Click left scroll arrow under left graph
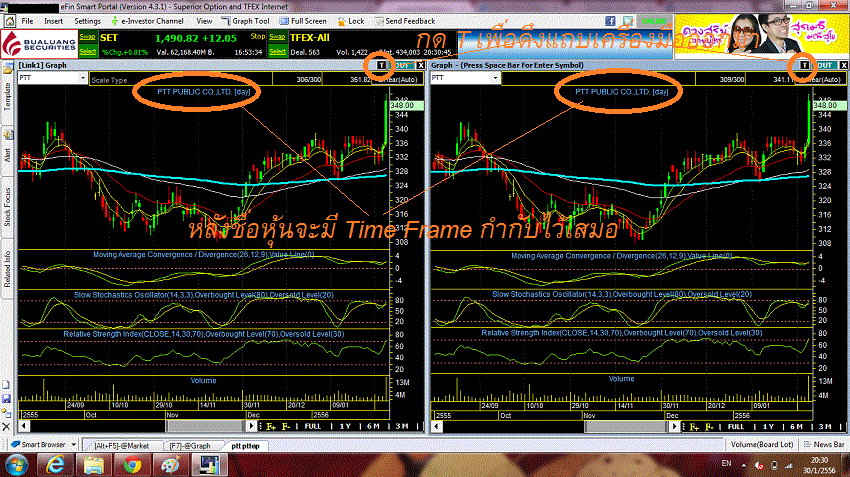This screenshot has width=850, height=477. pyautogui.click(x=23, y=427)
